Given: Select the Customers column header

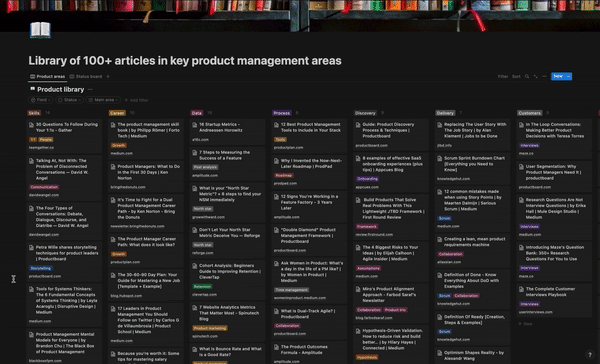Looking at the screenshot, I should (530, 113).
